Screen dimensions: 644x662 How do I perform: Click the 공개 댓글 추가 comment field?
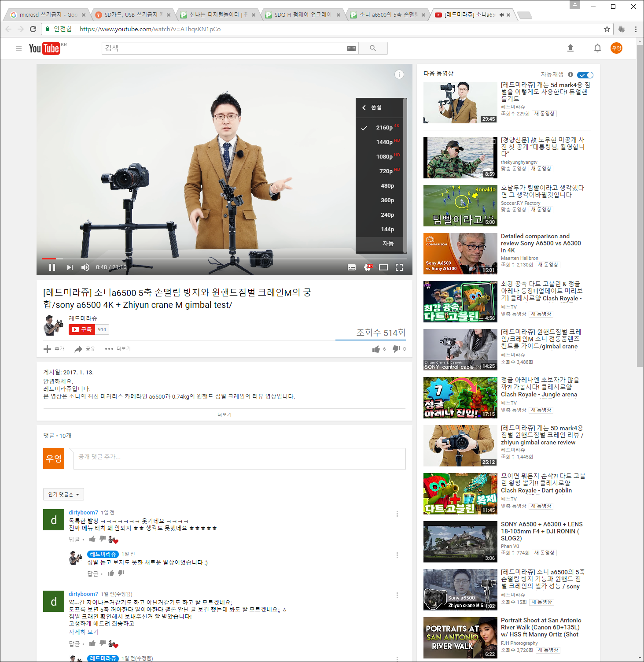point(239,459)
